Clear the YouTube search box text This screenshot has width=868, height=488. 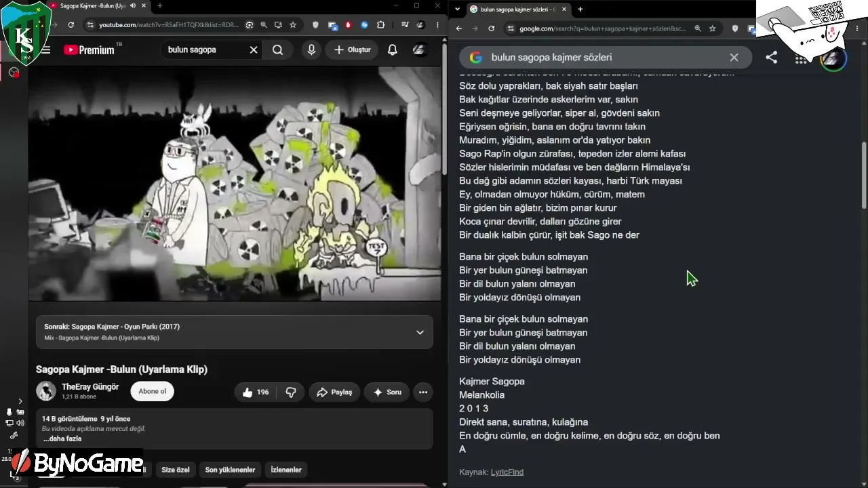point(254,49)
